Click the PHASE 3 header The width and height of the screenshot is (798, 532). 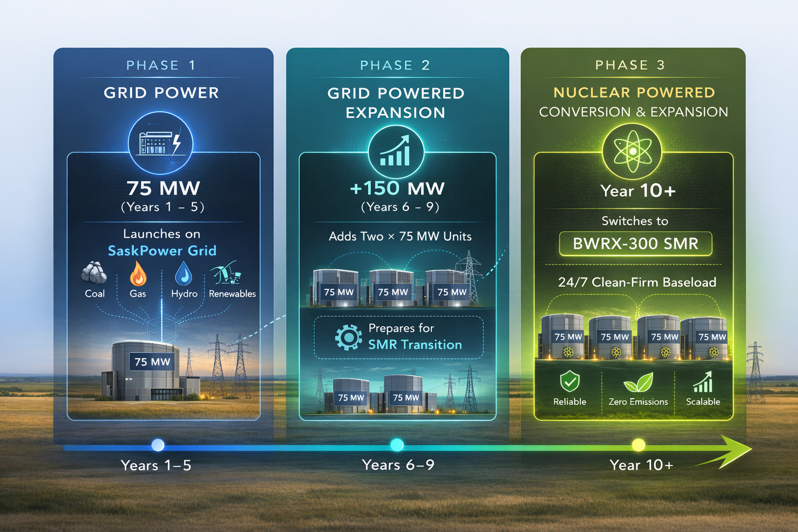(630, 65)
